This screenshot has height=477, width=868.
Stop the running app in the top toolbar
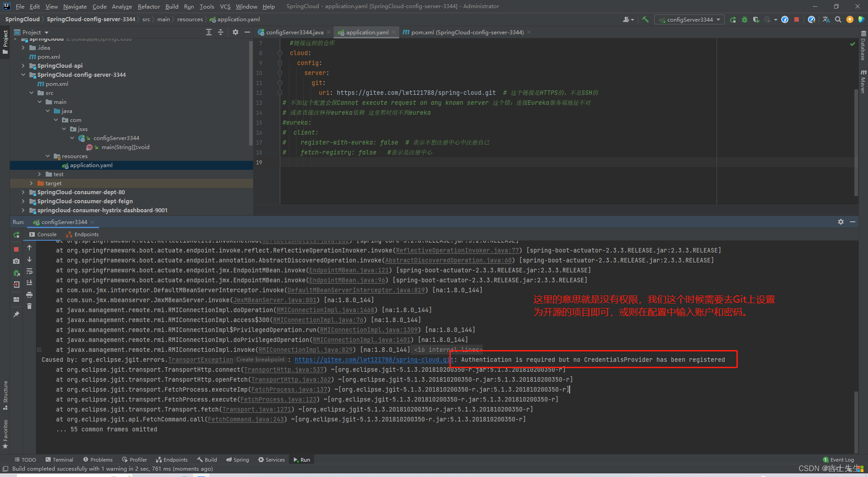pos(797,19)
